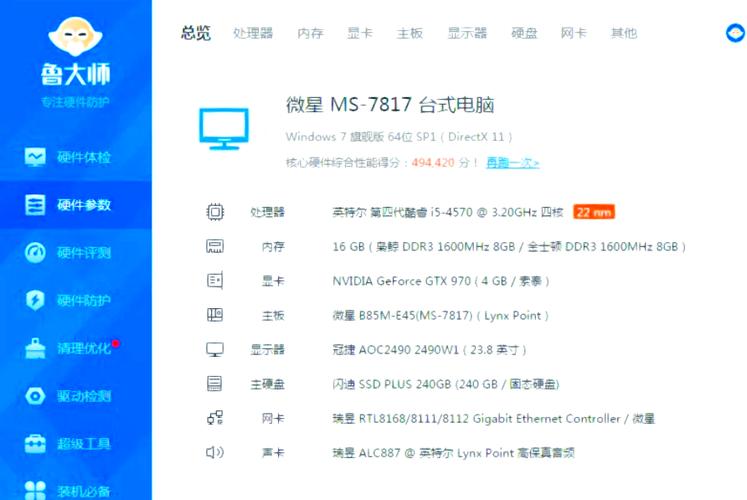Click the 声卡 speaker icon
The image size is (747, 500).
pyautogui.click(x=215, y=452)
